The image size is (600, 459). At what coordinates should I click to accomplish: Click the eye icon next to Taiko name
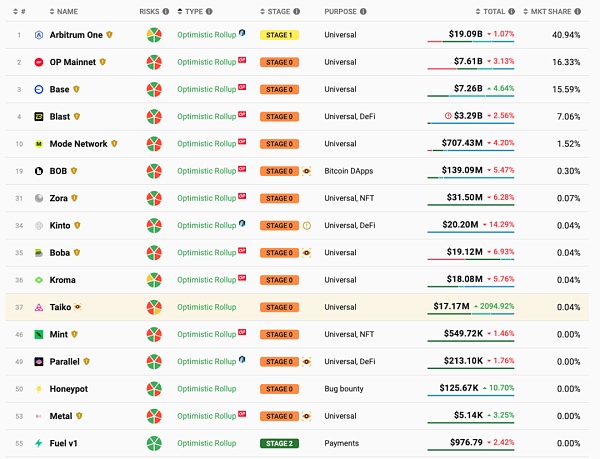point(78,307)
